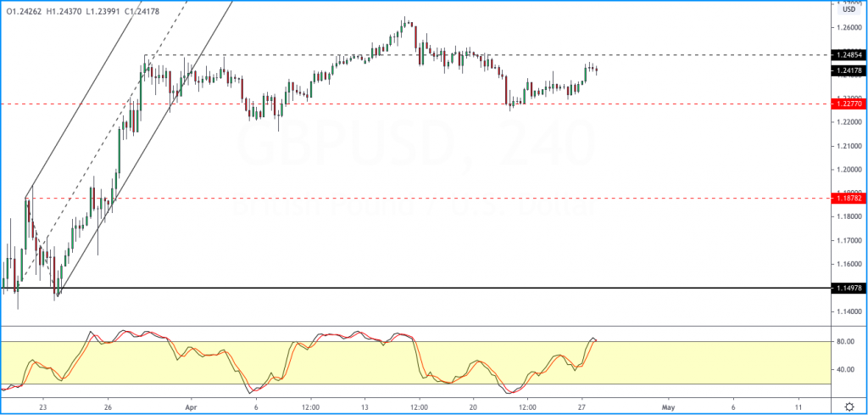This screenshot has width=868, height=415.
Task: Click the USD currency label
Action: (849, 9)
